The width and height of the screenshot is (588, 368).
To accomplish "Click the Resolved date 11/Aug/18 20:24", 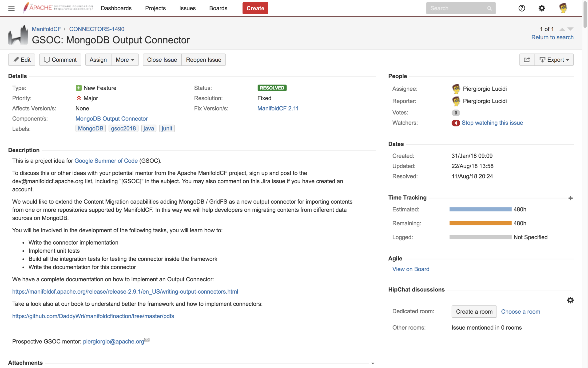I will pyautogui.click(x=472, y=176).
